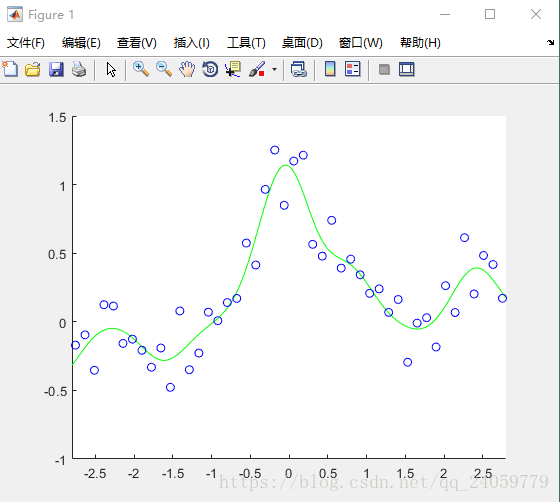Enable the Rotate 3D tool
This screenshot has width=560, height=502.
point(210,69)
